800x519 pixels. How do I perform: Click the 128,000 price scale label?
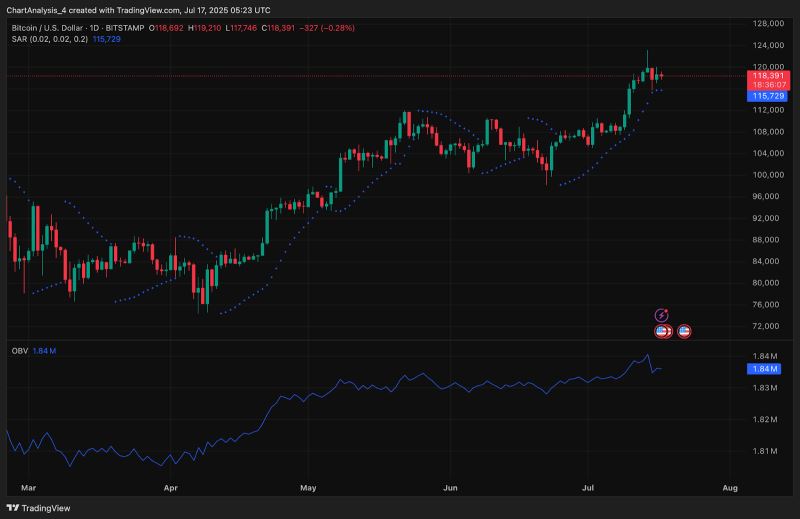(766, 23)
